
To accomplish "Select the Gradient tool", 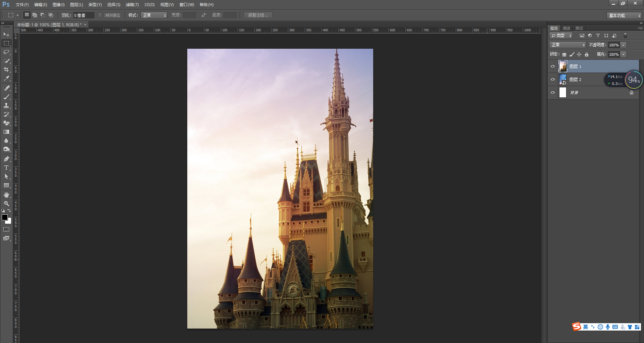I will [x=6, y=132].
